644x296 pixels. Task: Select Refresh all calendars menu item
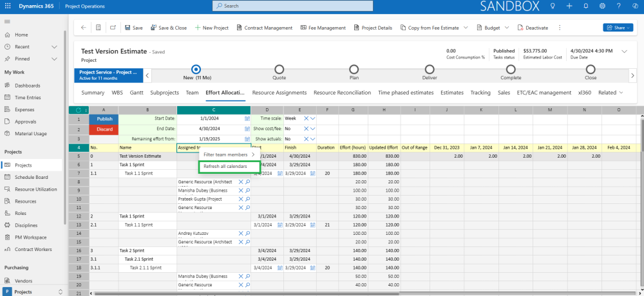tap(225, 167)
